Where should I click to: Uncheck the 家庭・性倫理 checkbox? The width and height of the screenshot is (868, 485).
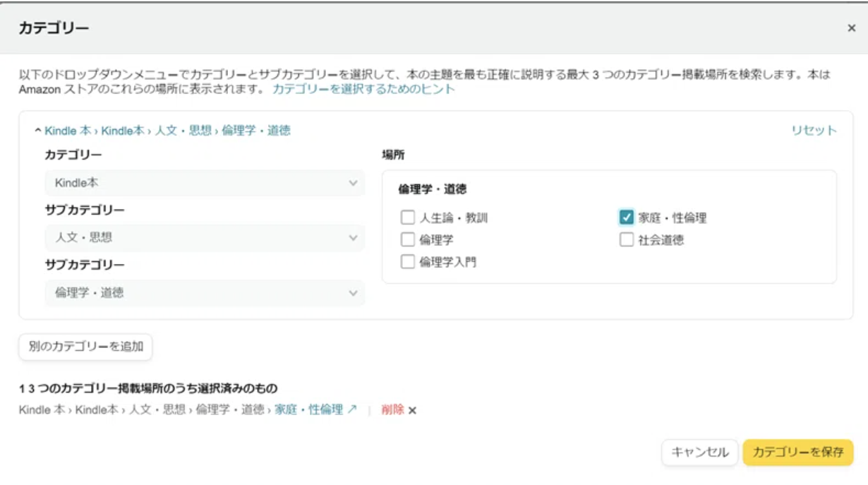click(626, 217)
